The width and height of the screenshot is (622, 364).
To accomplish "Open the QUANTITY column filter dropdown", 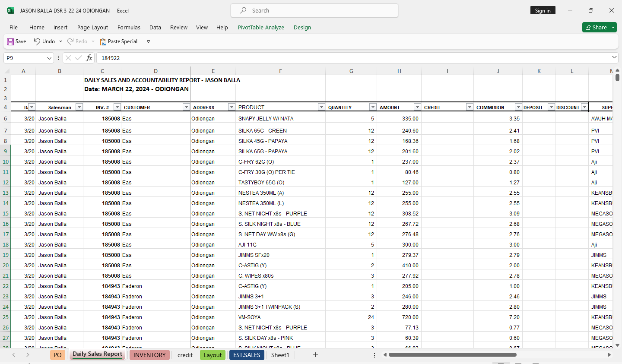I will click(373, 107).
